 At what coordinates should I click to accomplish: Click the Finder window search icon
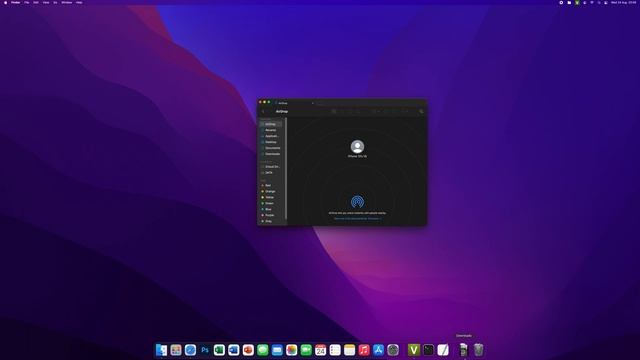click(x=421, y=111)
